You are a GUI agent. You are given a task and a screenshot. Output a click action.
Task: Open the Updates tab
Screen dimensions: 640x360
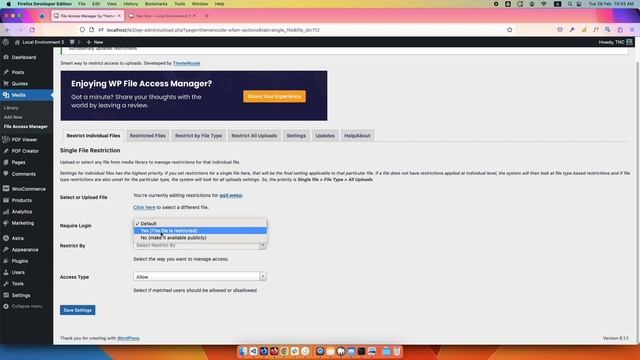pyautogui.click(x=325, y=136)
